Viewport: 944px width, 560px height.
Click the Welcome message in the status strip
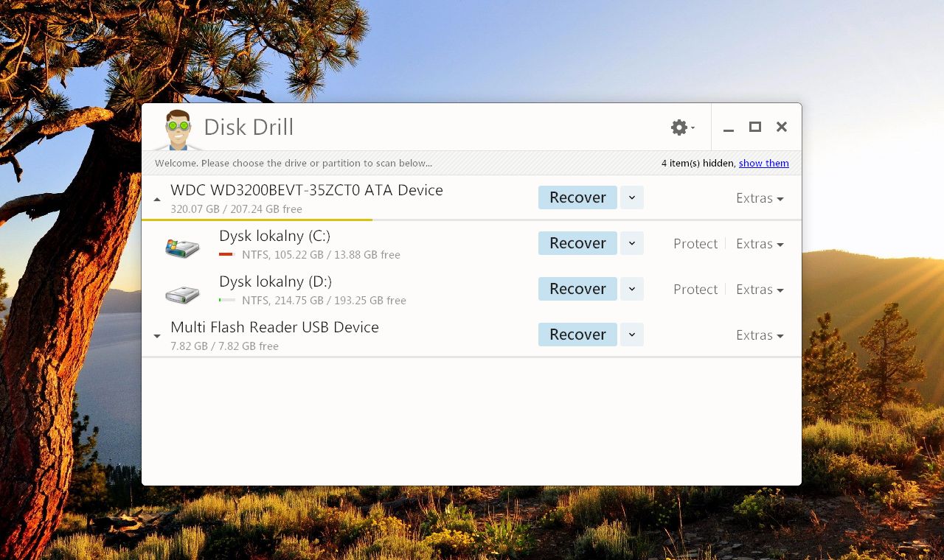(294, 164)
